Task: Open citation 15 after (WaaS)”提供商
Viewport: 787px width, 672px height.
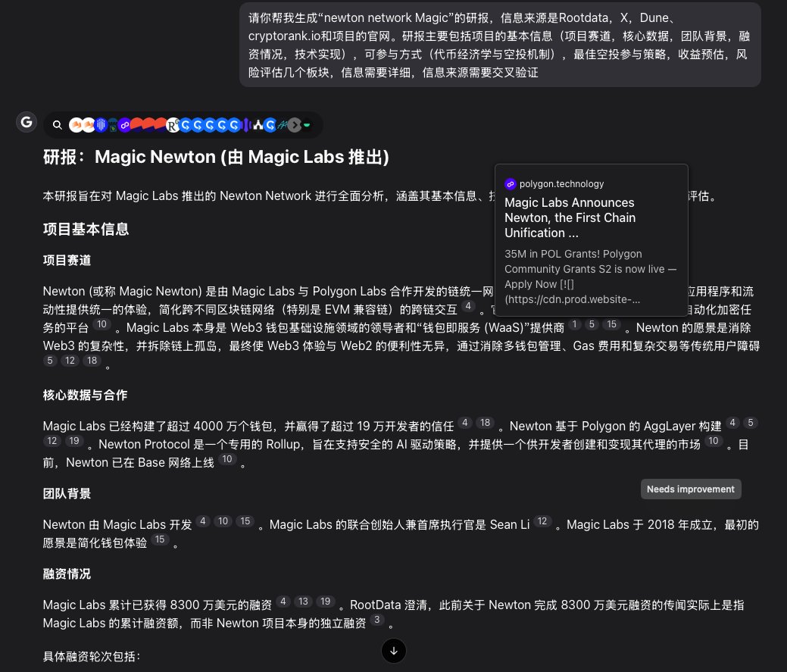Action: [611, 324]
